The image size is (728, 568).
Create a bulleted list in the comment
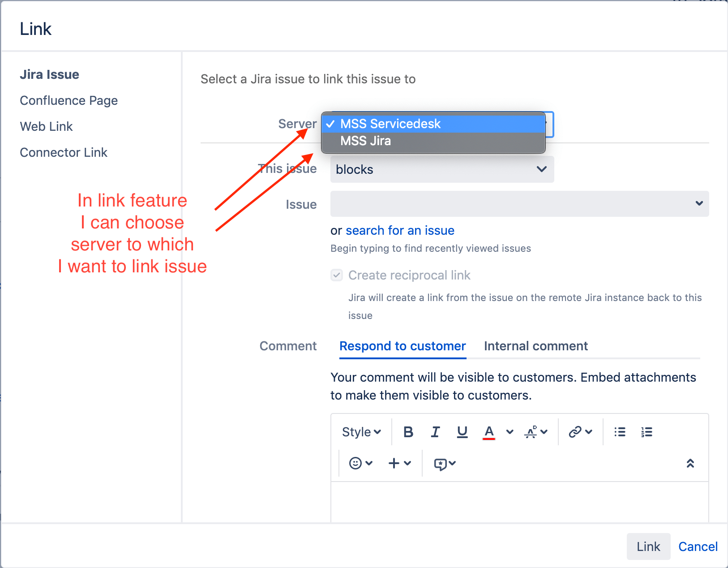[620, 432]
